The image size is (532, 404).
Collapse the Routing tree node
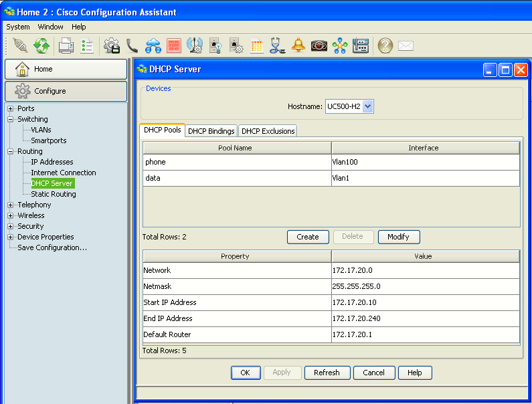tap(11, 151)
